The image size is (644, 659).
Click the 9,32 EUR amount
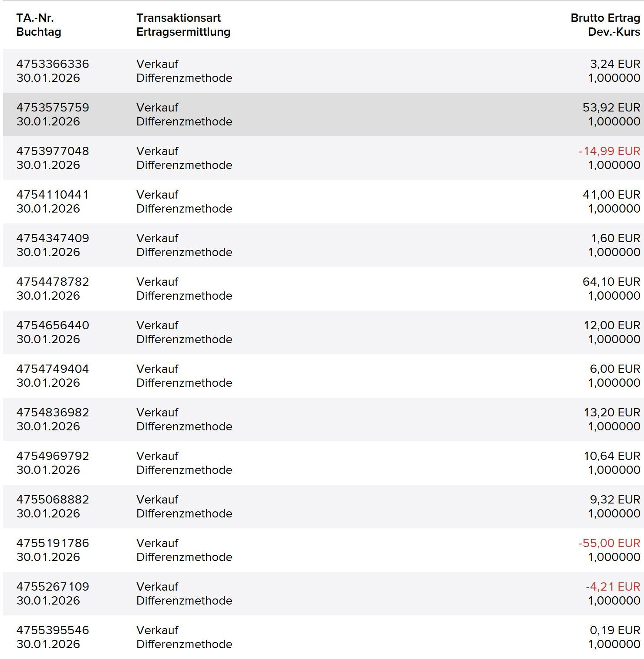[x=615, y=500]
